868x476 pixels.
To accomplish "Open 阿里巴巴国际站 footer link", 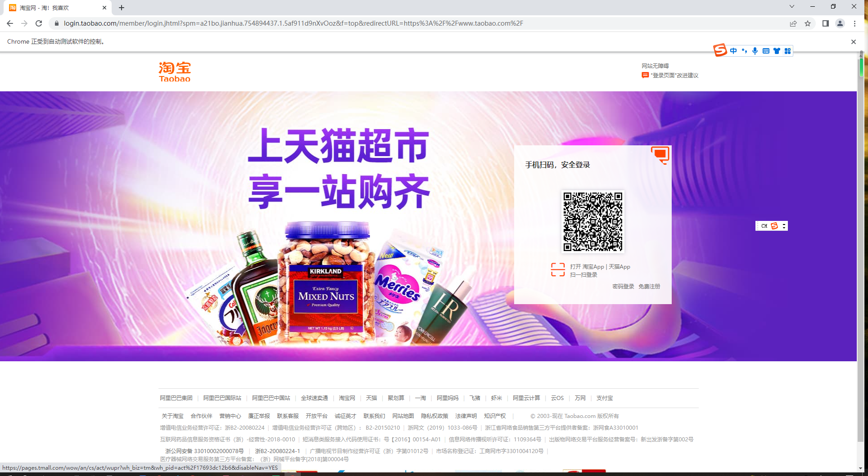I will pos(222,398).
